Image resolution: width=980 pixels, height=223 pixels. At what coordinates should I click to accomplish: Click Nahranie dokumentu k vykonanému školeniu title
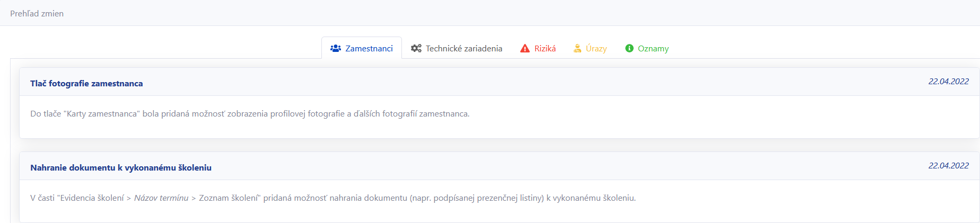tap(121, 168)
